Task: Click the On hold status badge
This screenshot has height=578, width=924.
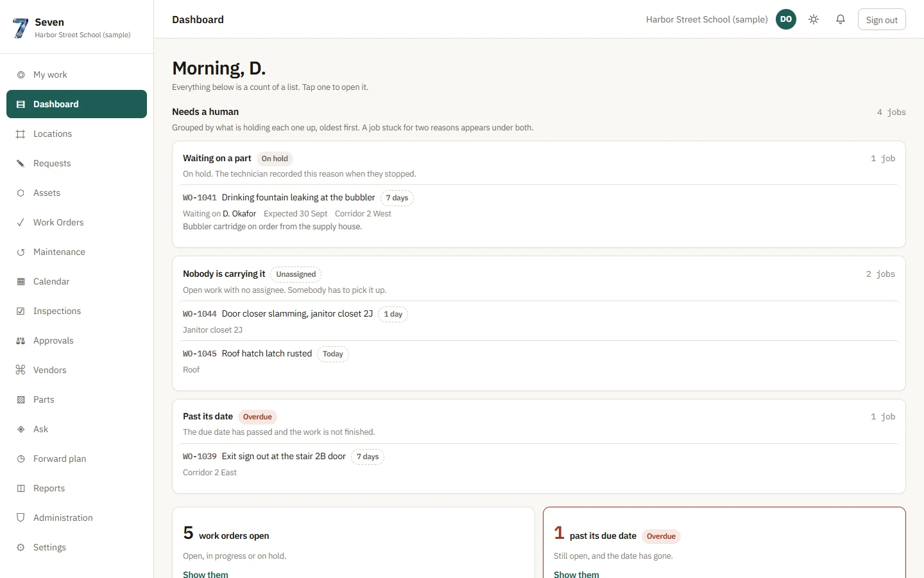Action: pyautogui.click(x=275, y=159)
